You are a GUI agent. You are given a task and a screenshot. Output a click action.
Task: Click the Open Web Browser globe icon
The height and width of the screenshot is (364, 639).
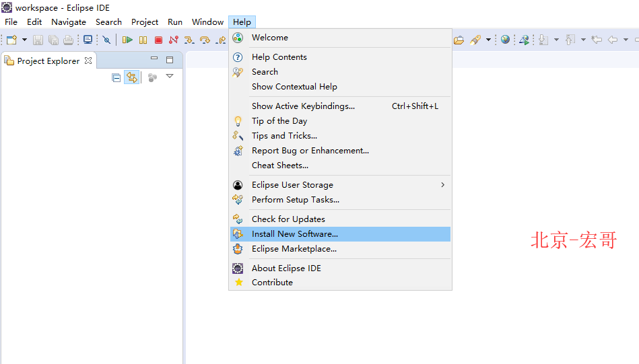coord(505,40)
